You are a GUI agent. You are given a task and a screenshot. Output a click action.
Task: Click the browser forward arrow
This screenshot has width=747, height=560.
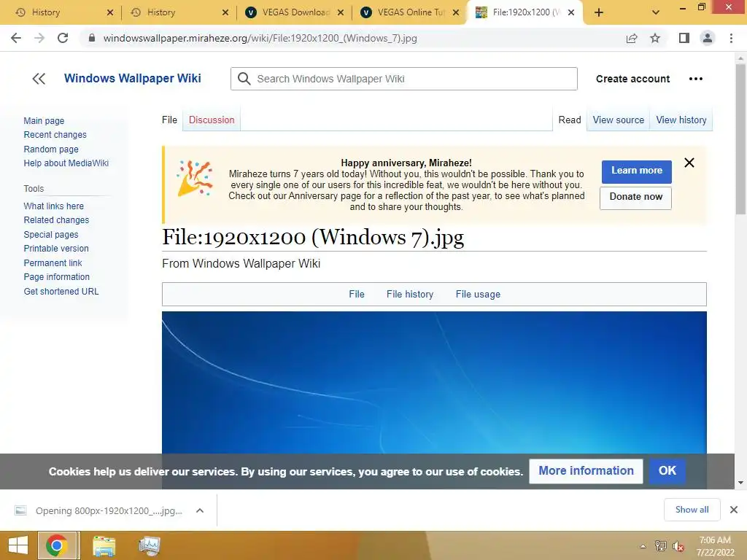(x=39, y=38)
